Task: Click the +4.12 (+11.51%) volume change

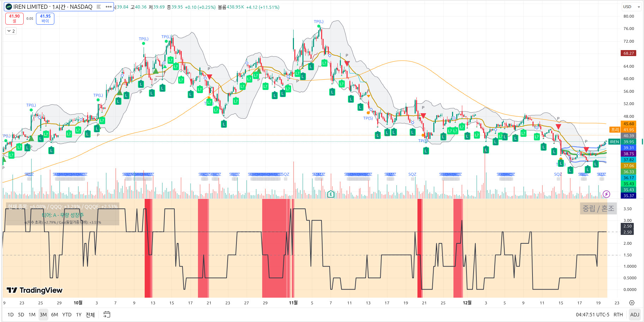Action: [263, 7]
